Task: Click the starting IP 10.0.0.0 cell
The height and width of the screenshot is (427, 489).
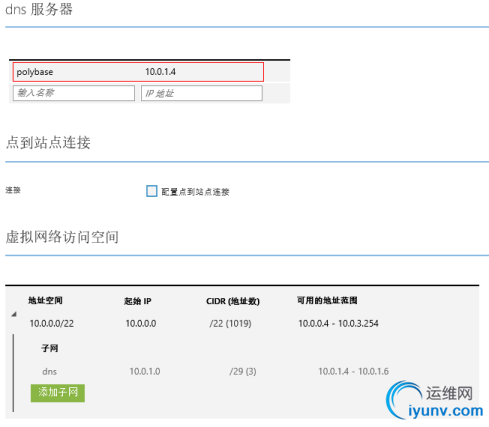Action: (141, 323)
